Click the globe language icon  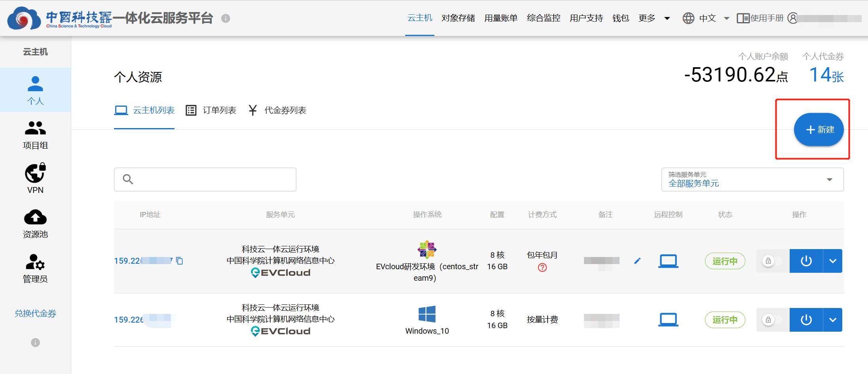coord(688,18)
